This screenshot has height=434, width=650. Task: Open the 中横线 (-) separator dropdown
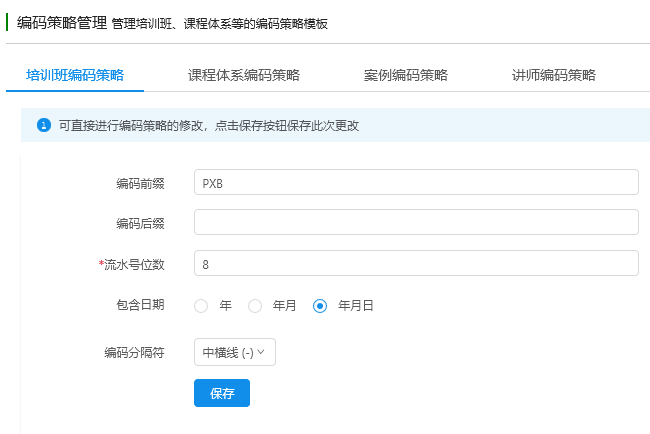(x=235, y=352)
